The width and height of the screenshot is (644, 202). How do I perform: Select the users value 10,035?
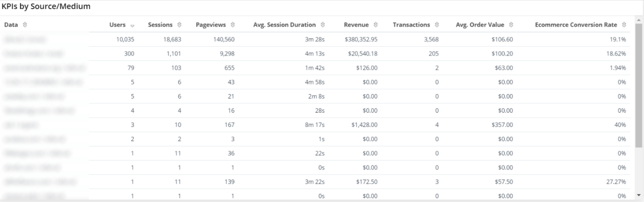pyautogui.click(x=125, y=39)
